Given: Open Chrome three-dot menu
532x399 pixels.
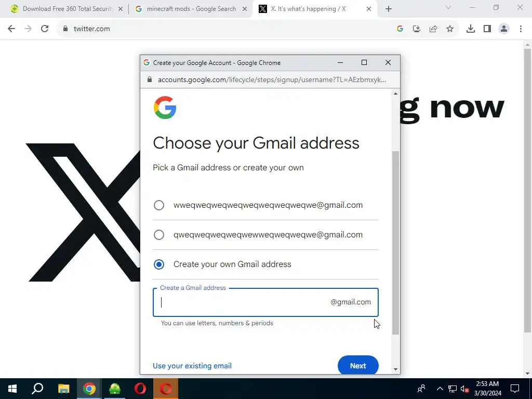Looking at the screenshot, I should click(521, 29).
